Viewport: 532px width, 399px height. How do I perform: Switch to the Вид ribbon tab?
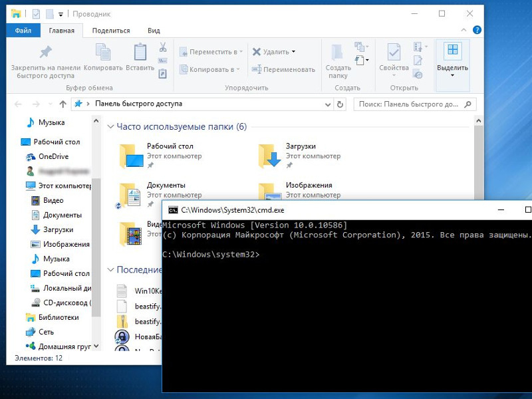pyautogui.click(x=154, y=31)
